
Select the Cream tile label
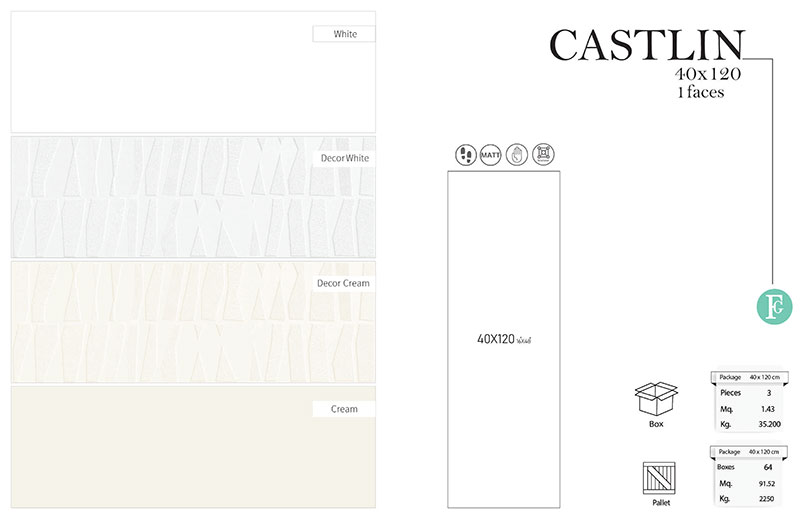pos(343,409)
